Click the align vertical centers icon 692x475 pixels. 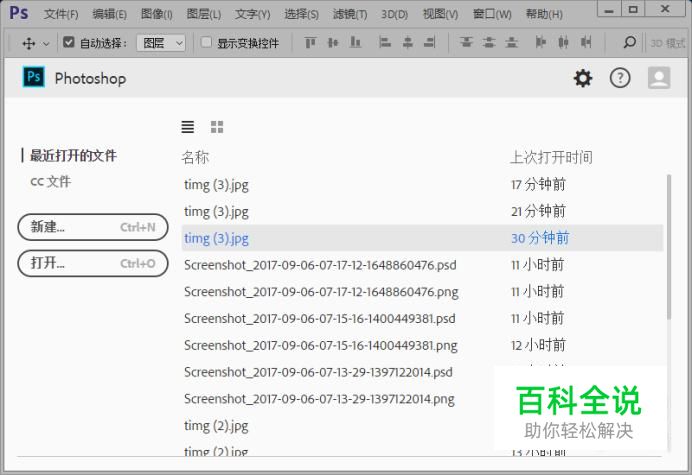pyautogui.click(x=333, y=42)
